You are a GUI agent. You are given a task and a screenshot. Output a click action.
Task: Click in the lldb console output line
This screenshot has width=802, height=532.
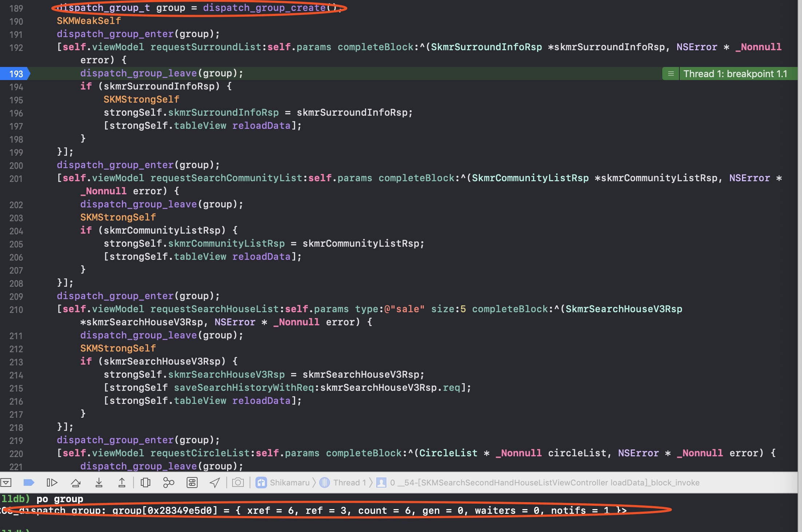313,511
